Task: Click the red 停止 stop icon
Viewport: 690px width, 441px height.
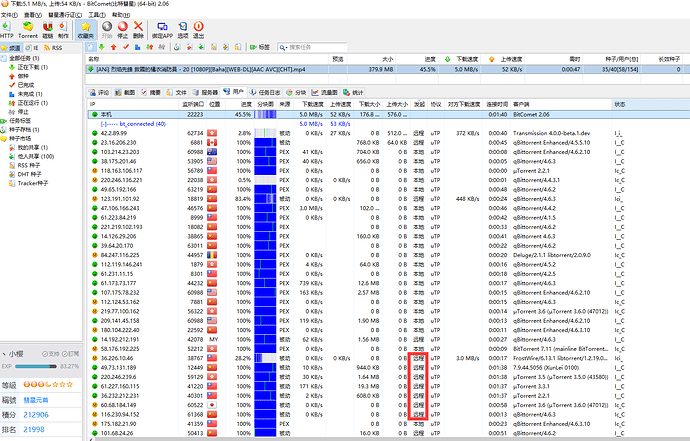Action: tap(123, 30)
